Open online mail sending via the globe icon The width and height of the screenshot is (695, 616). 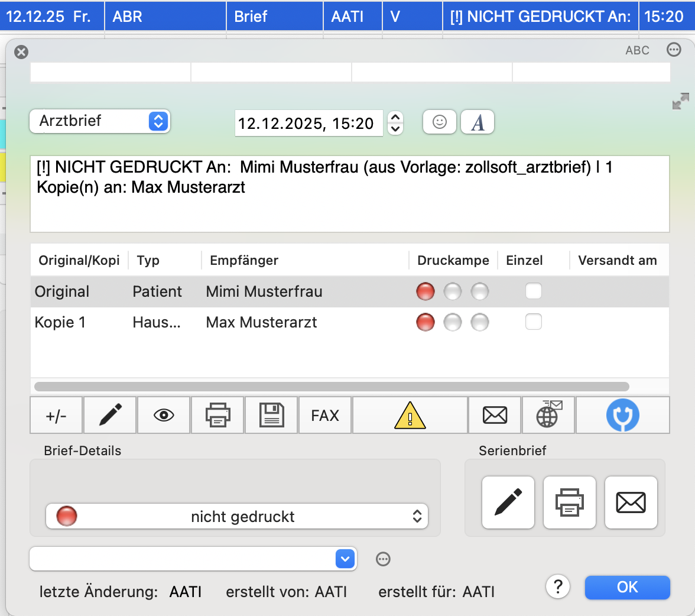(547, 415)
